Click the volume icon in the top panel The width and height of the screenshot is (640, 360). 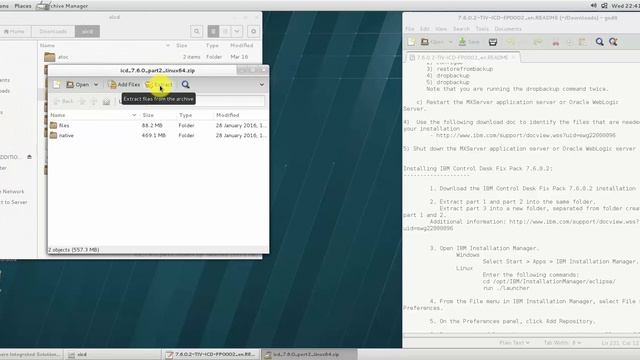click(x=593, y=6)
